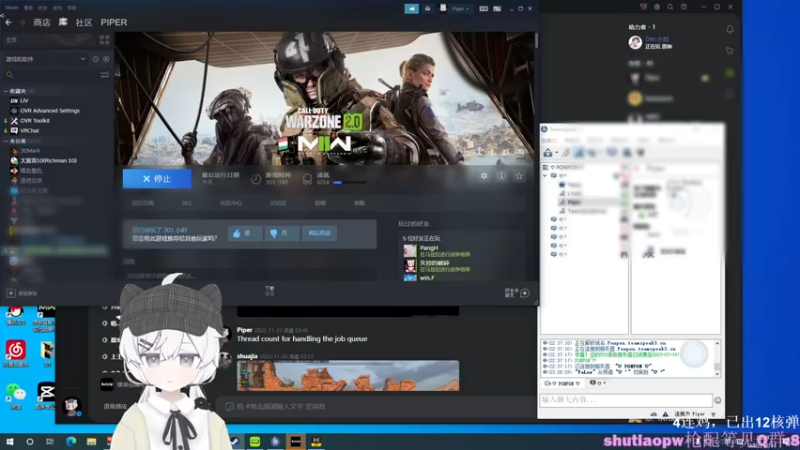
Task: Select OVR Advanced Settings in library
Action: [x=49, y=111]
